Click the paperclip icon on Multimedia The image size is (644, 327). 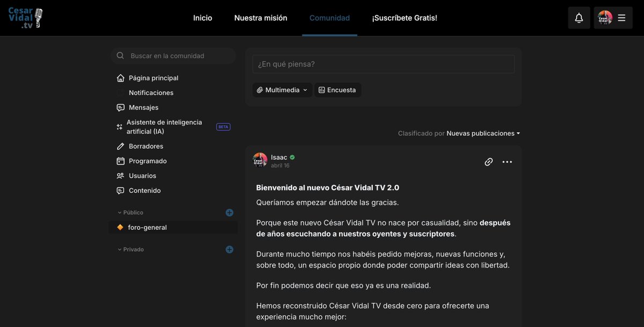click(260, 90)
